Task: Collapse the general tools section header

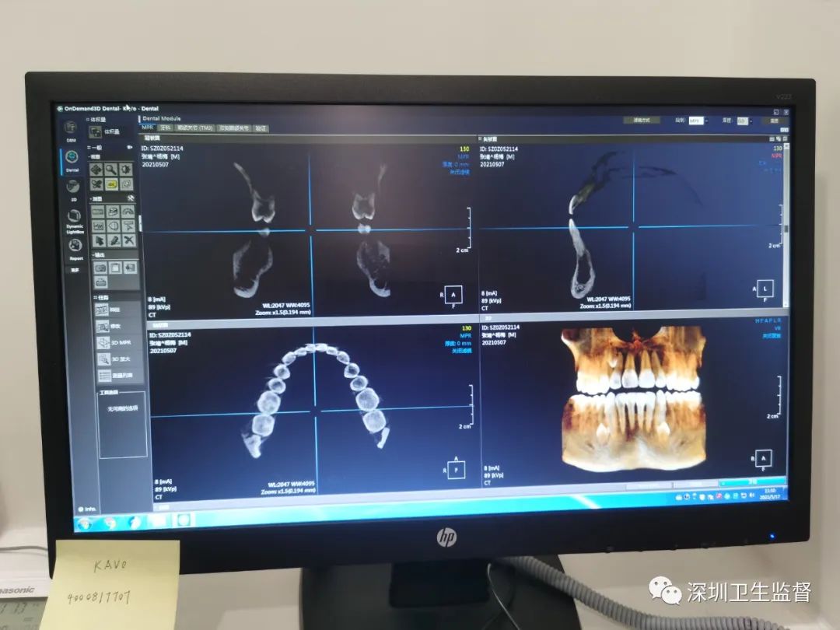Action: tap(95, 147)
